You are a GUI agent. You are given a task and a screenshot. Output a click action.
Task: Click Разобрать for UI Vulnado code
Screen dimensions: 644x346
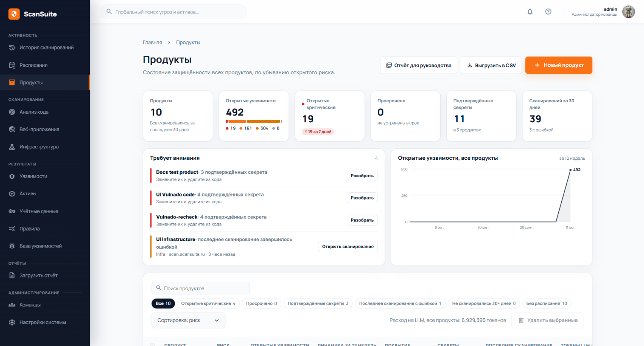click(x=362, y=198)
